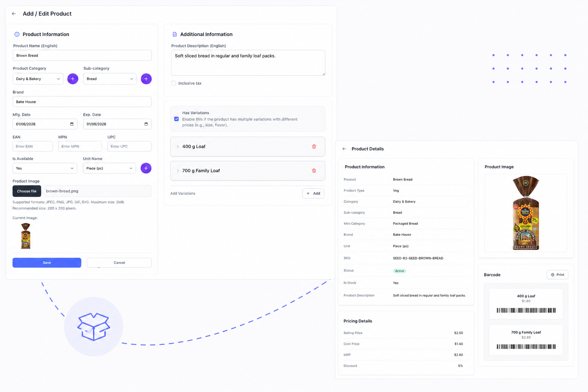
Task: Click the brown-bread.png file name
Action: click(62, 191)
